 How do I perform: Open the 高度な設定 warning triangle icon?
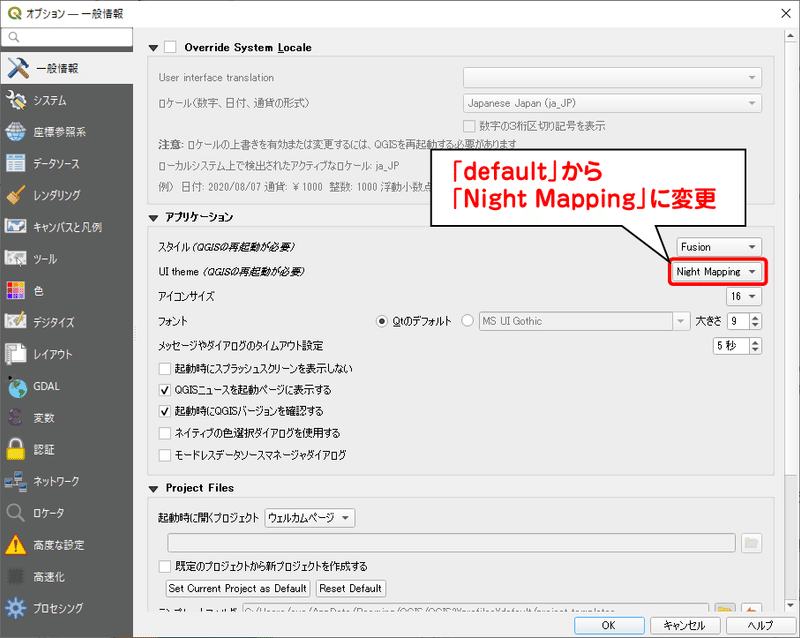[16, 545]
